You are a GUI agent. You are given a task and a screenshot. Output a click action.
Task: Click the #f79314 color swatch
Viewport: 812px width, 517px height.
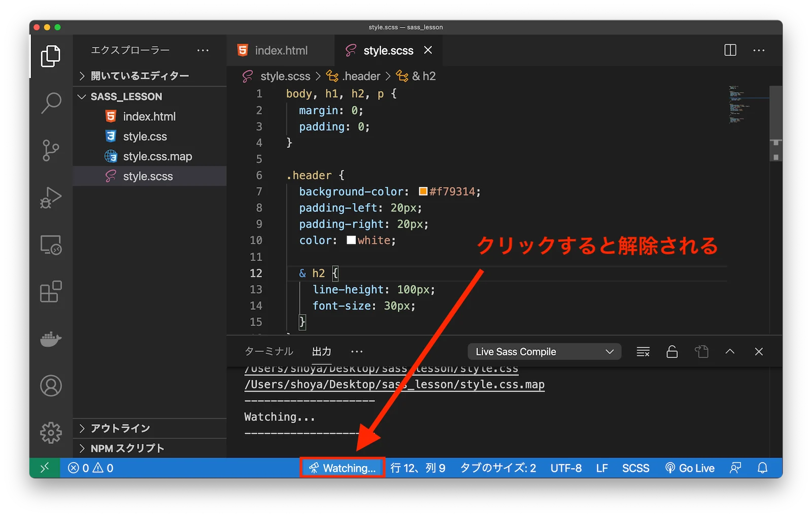[x=423, y=191]
